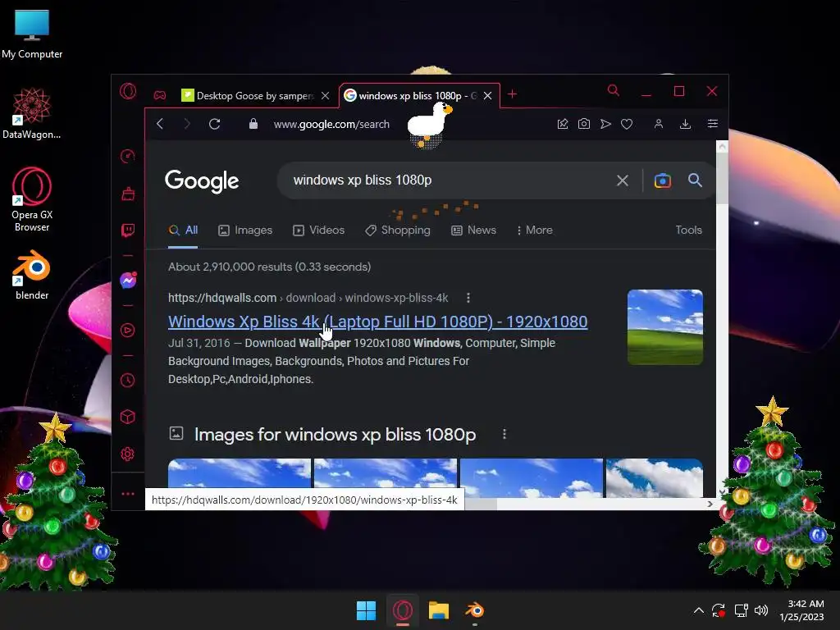Open the Opera GX menu logo
This screenshot has width=840, height=630.
[x=128, y=91]
